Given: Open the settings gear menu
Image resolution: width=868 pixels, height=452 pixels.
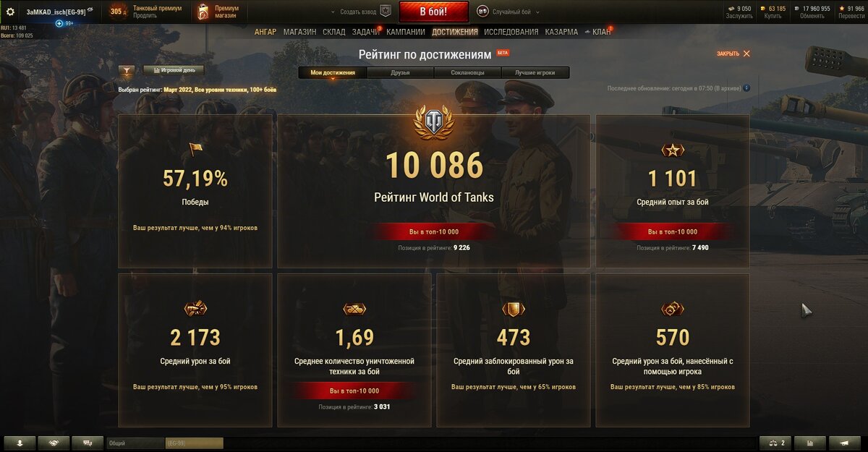Looking at the screenshot, I should (10, 12).
